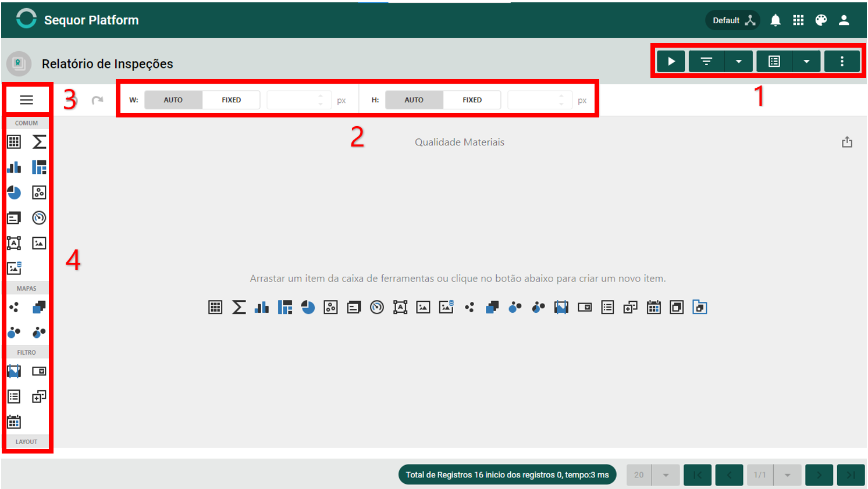Expand the dropdown arrow next to filter button

click(739, 61)
